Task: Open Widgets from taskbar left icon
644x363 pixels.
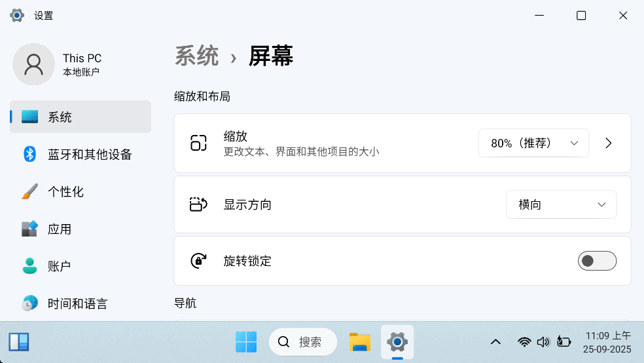Action: click(19, 342)
